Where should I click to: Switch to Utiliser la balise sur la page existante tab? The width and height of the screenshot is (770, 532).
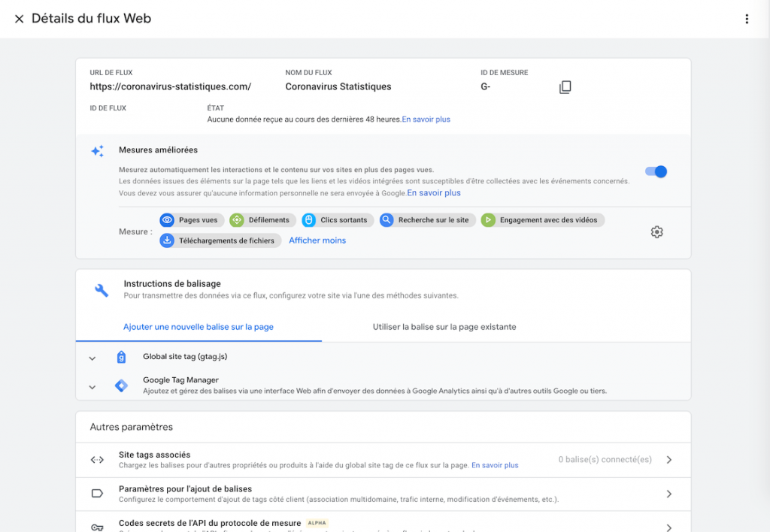[x=444, y=327]
